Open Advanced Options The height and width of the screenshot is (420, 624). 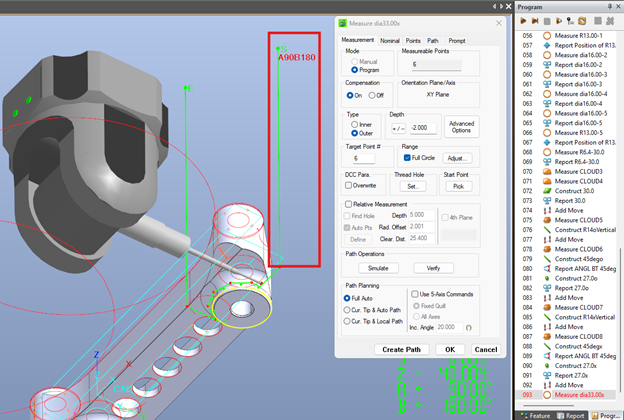(x=461, y=126)
